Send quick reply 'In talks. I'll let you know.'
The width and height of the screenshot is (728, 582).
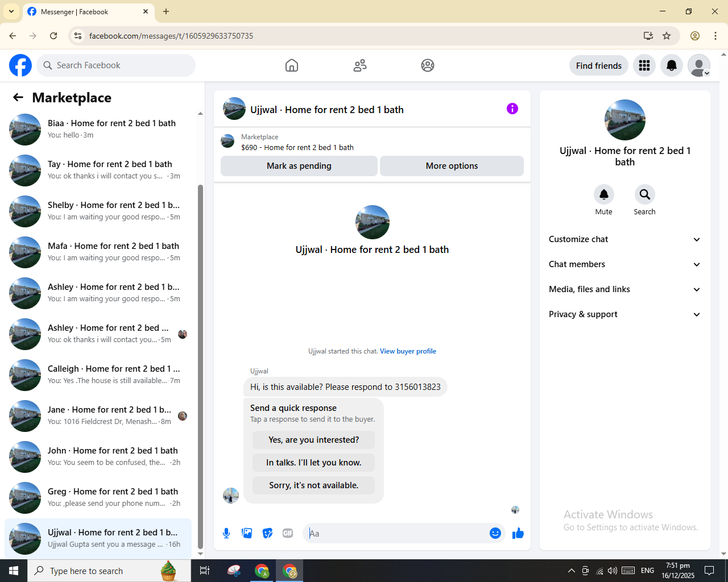pos(314,463)
